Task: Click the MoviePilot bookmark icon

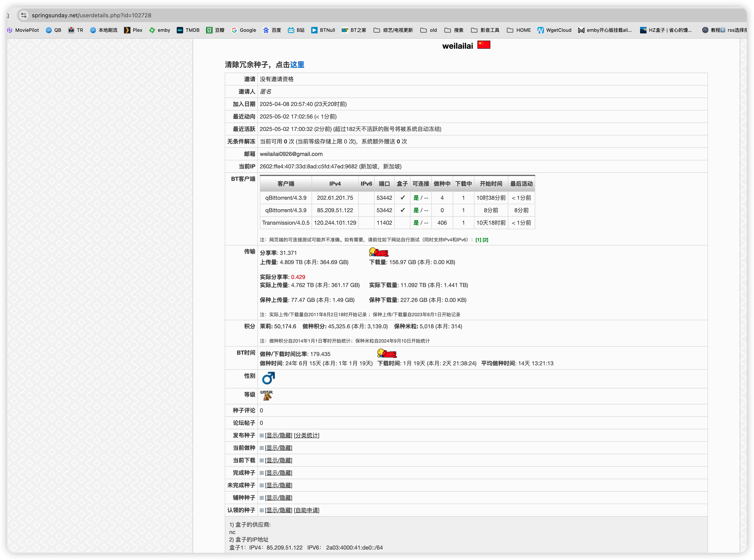Action: pyautogui.click(x=10, y=30)
